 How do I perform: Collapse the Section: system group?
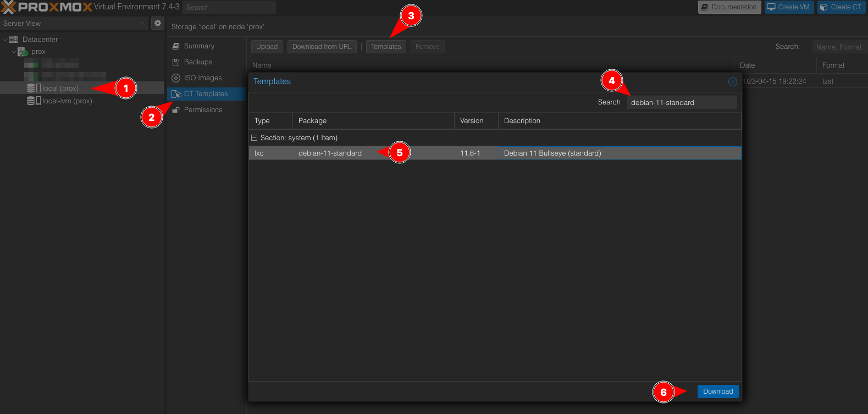[254, 138]
